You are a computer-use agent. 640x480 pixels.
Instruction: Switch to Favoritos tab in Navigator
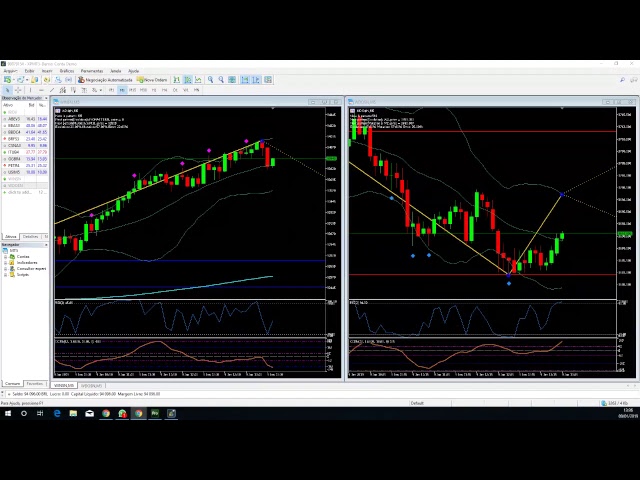pyautogui.click(x=34, y=384)
